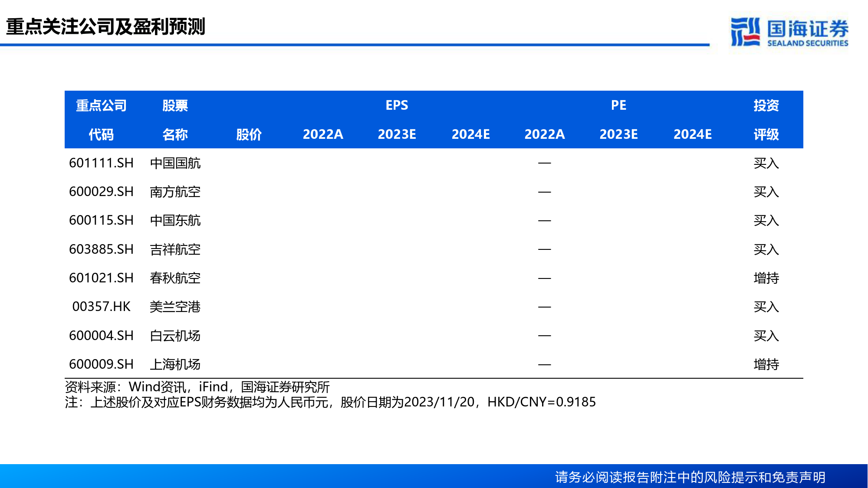Click the 股价 column header
Screen dimensions: 868x488
pos(249,134)
